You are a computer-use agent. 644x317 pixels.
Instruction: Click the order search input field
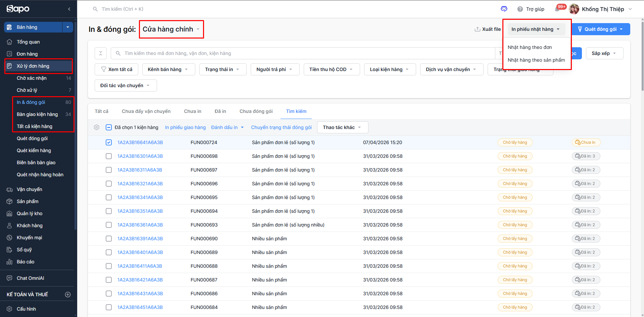pos(302,53)
